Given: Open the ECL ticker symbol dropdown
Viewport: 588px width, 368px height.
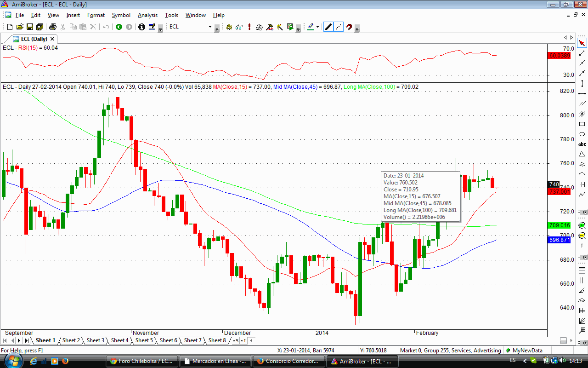Looking at the screenshot, I should coord(217,28).
